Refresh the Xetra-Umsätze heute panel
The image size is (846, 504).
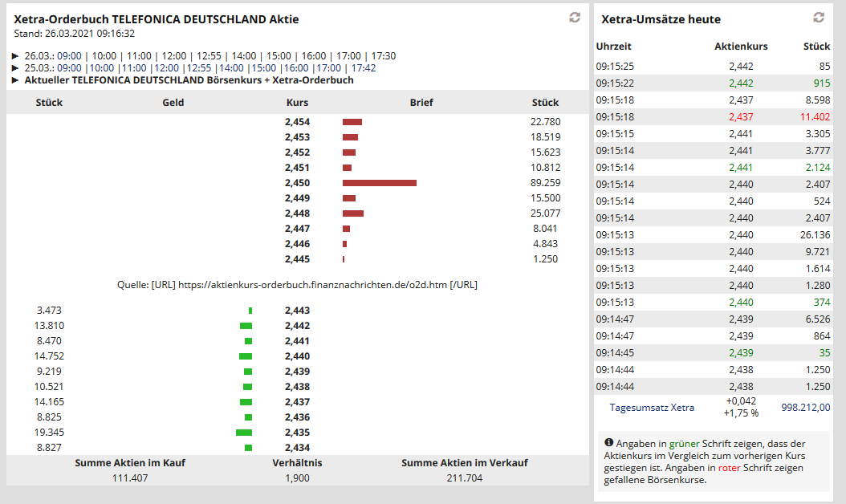(x=819, y=18)
